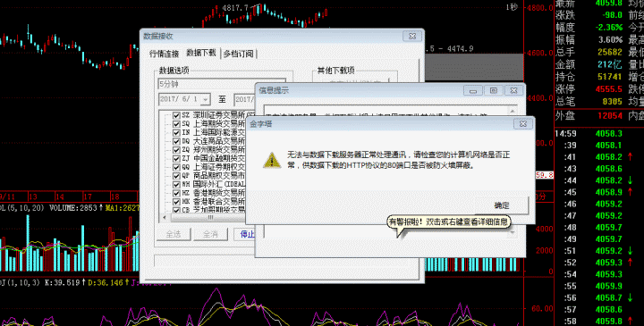Viewport: 644px width, 326px height.
Task: Click the 停止 button
Action: [x=245, y=234]
